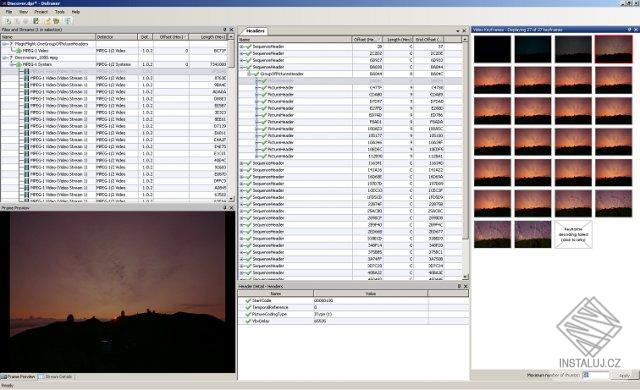Screen dimensions: 640x390
Task: Click the green icon in the main toolbar
Action: coord(36,21)
